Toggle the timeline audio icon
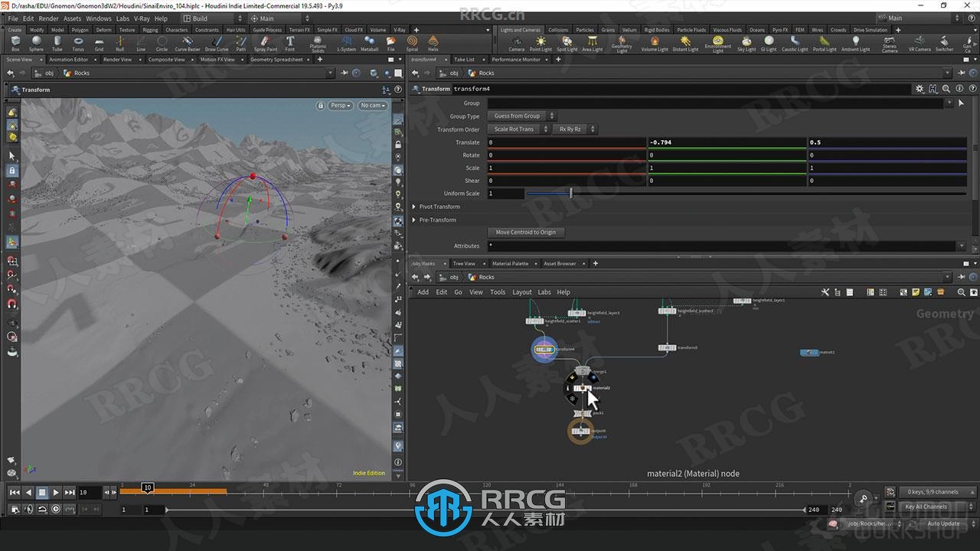This screenshot has height=551, width=980. point(29,509)
